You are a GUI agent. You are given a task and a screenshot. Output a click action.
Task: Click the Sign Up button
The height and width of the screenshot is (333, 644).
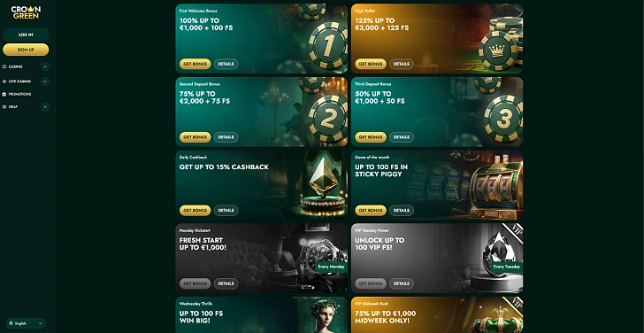click(x=26, y=50)
